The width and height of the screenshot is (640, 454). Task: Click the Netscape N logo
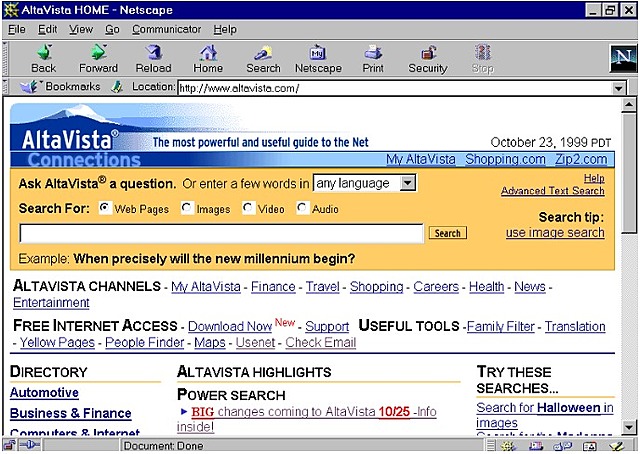[623, 58]
